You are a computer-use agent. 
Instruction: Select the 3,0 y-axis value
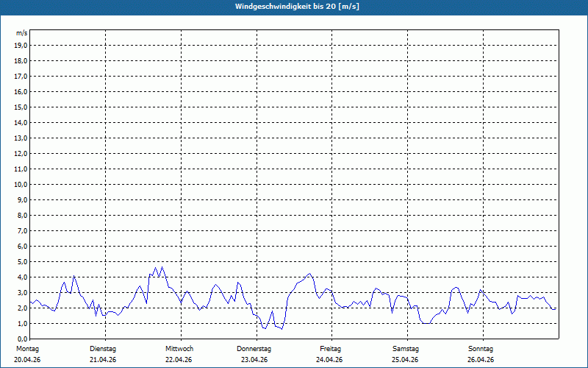click(x=22, y=292)
